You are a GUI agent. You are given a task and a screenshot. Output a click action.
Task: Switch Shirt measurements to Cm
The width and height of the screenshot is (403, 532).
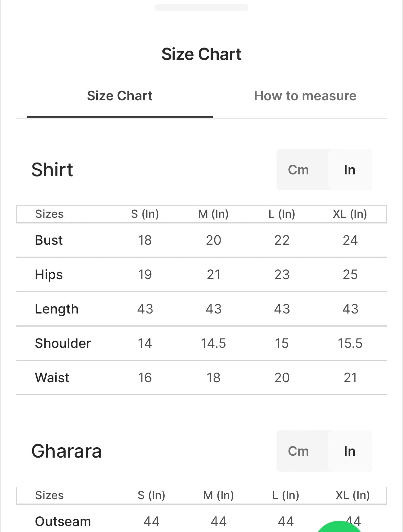[298, 170]
